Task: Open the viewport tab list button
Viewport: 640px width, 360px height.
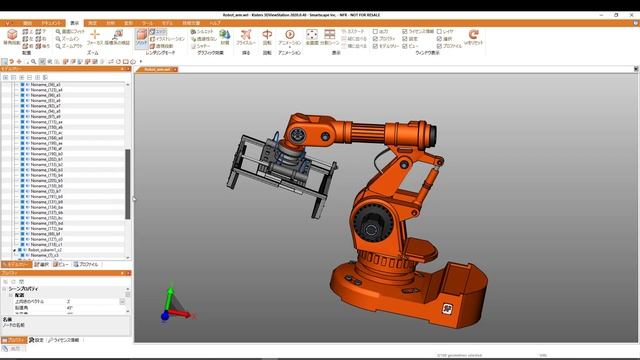Action: coord(636,69)
